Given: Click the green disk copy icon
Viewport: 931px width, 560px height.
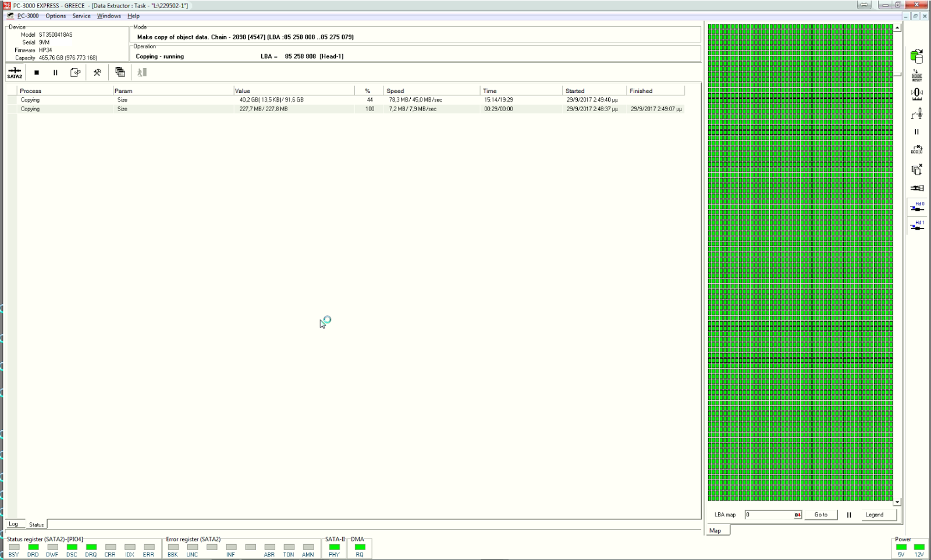Looking at the screenshot, I should tap(917, 56).
